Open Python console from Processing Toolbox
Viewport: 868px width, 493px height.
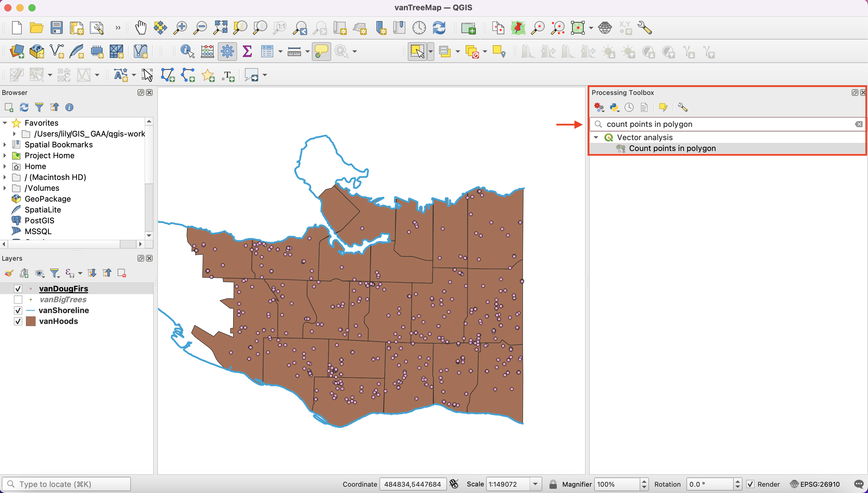point(614,108)
